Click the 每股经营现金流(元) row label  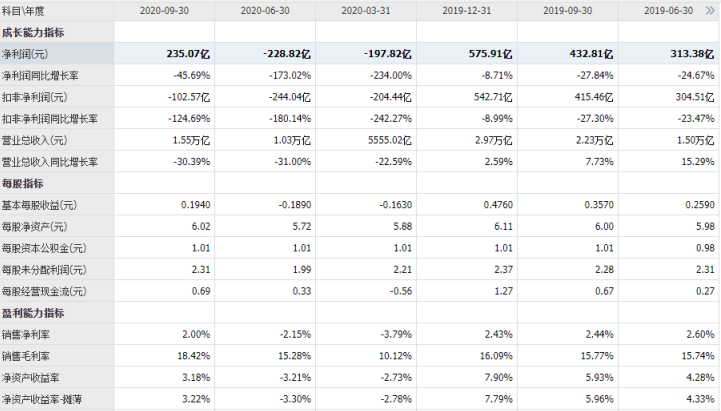(43, 291)
